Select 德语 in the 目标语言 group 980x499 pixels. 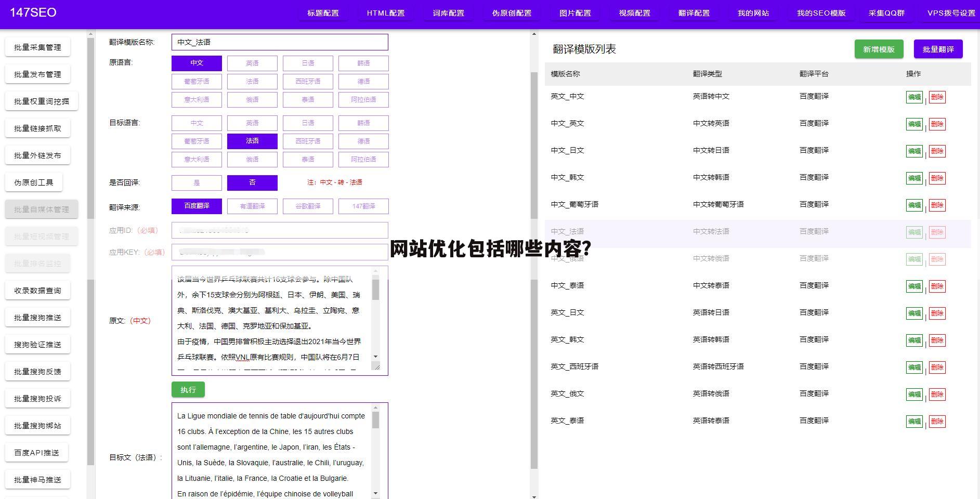(x=363, y=141)
